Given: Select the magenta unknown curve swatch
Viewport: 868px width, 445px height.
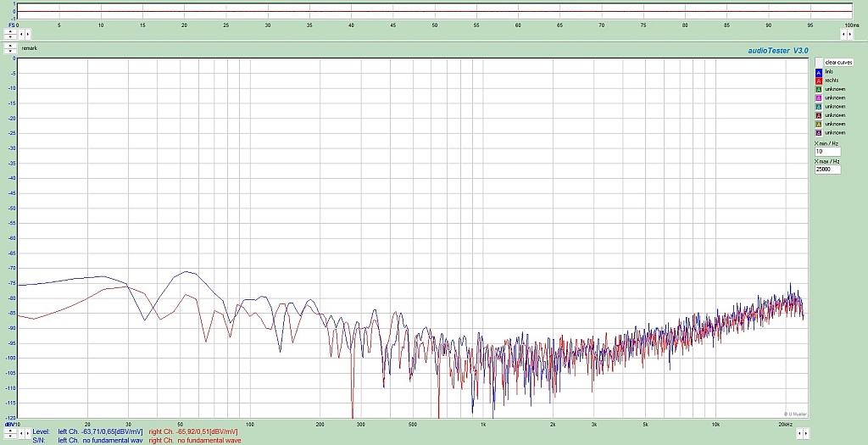Looking at the screenshot, I should [819, 98].
